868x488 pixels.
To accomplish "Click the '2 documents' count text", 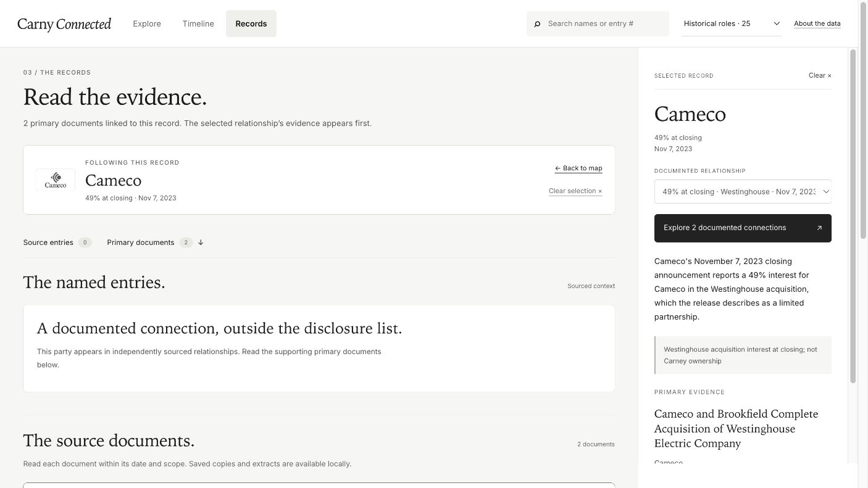I will (x=596, y=444).
